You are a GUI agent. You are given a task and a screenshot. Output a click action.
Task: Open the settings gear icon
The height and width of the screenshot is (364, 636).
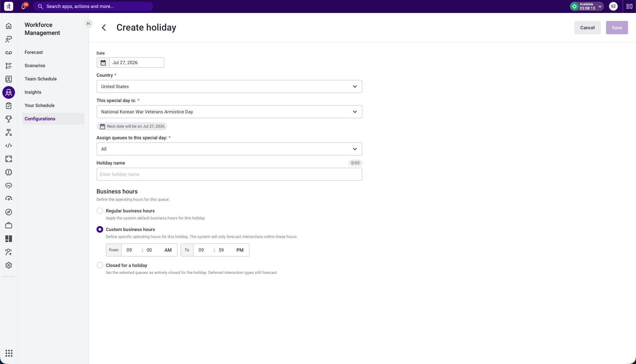pos(9,265)
